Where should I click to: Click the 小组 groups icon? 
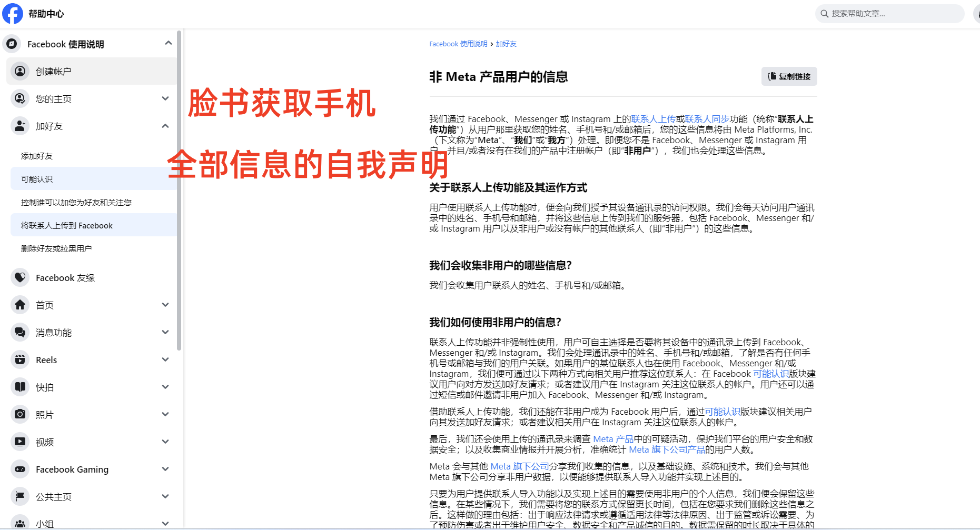click(x=20, y=523)
